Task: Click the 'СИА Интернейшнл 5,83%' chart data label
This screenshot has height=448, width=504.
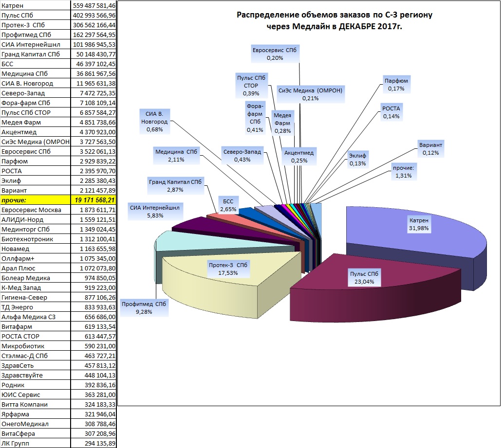Action: [x=155, y=212]
